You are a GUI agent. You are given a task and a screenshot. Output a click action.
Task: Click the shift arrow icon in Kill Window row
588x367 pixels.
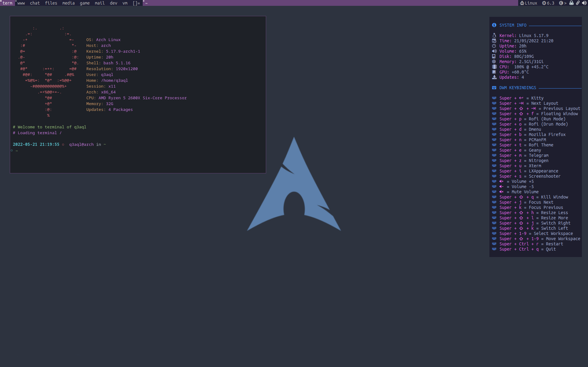click(521, 197)
